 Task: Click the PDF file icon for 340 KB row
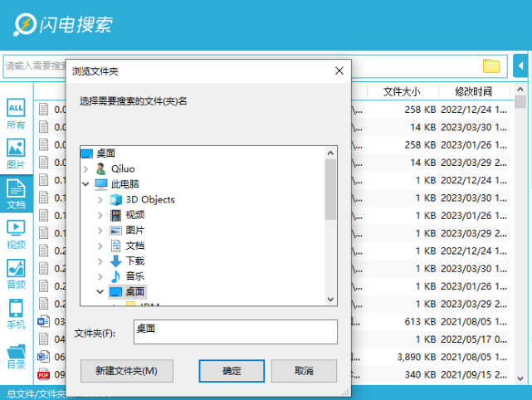[x=43, y=374]
